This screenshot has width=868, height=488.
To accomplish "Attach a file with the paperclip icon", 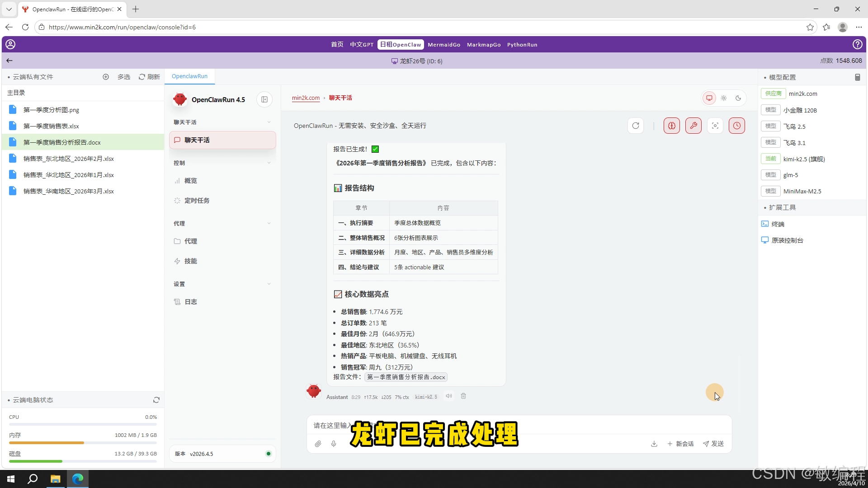I will click(318, 444).
